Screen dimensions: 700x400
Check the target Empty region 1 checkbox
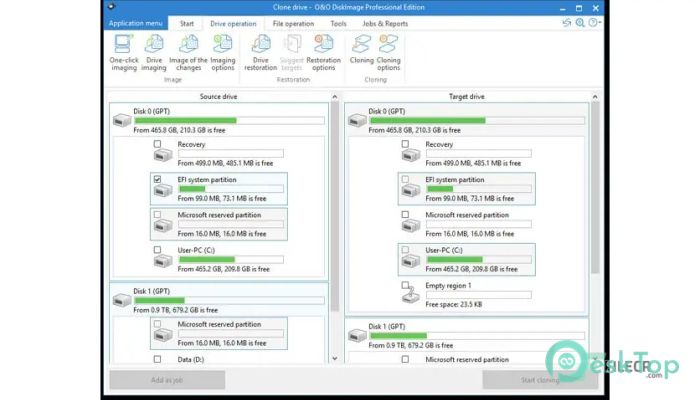coord(405,285)
